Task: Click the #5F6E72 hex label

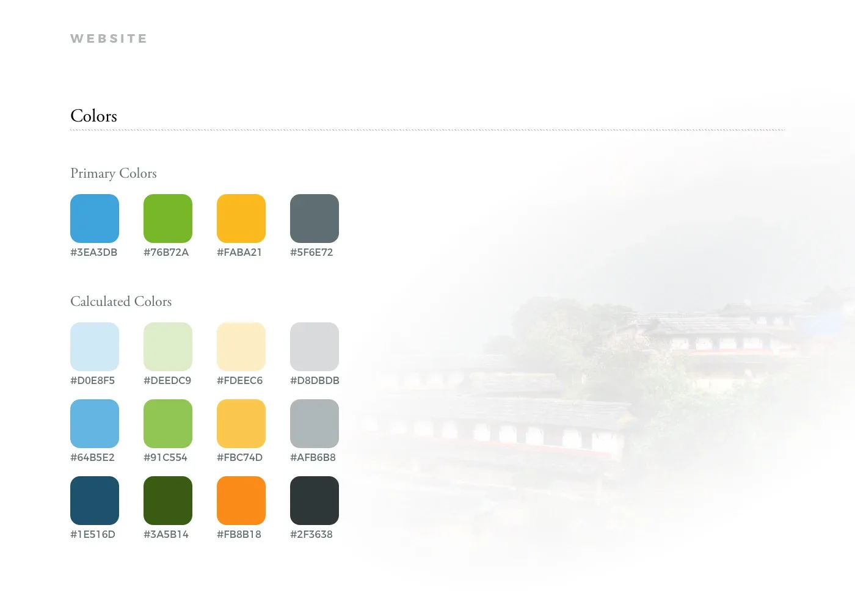Action: [311, 252]
